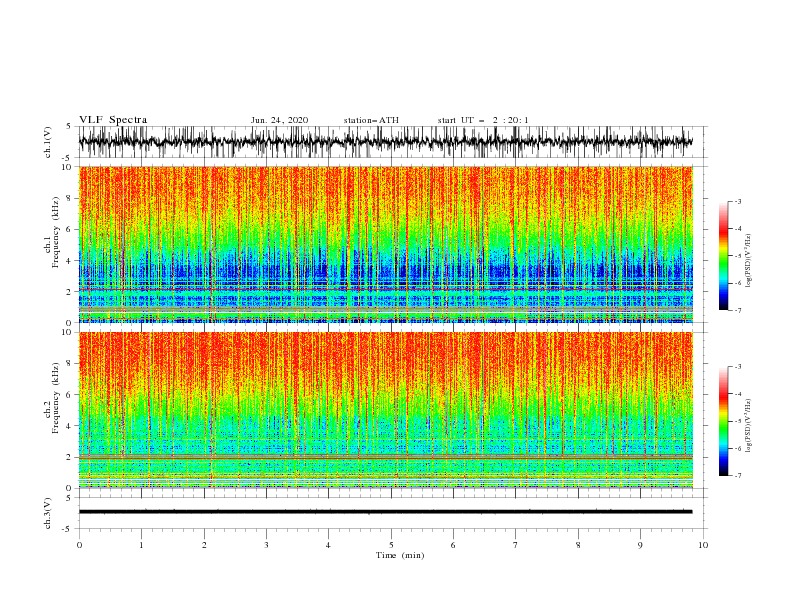
Task: Click the "0" tick on the Time axis
Action: point(79,545)
